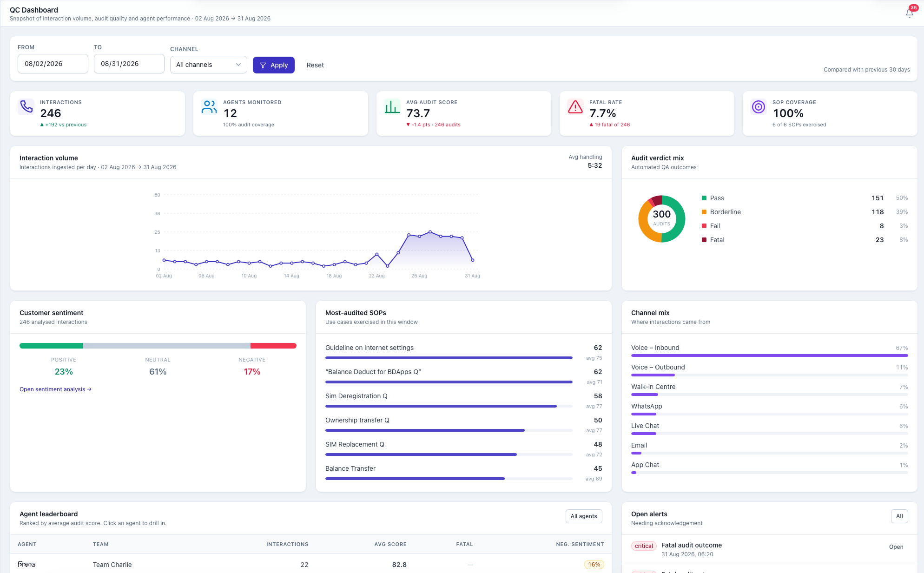
Task: Click the Negative 17% sentiment value
Action: (x=252, y=372)
